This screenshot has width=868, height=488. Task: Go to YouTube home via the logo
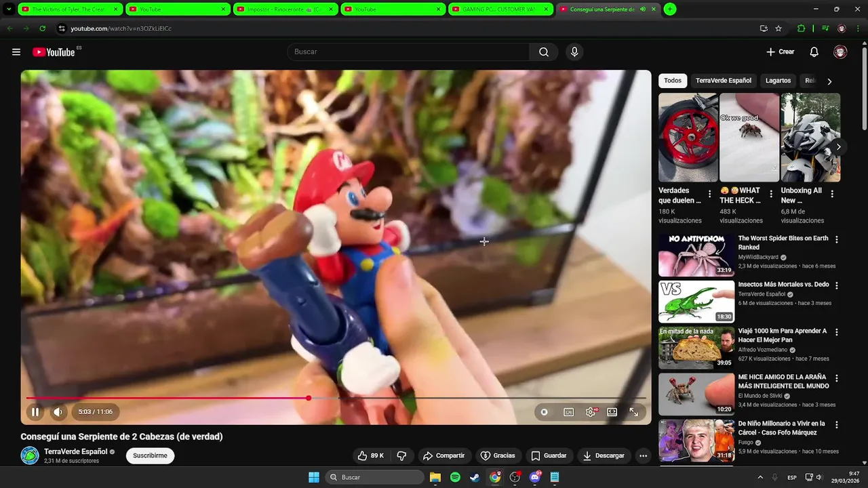point(54,52)
